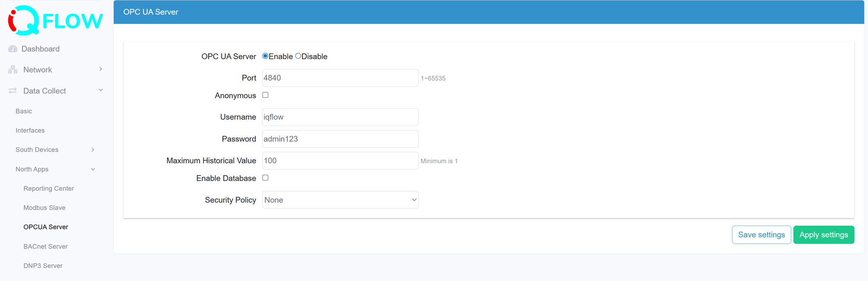The height and width of the screenshot is (281, 868).
Task: Click the iQFlow logo
Action: point(55,20)
